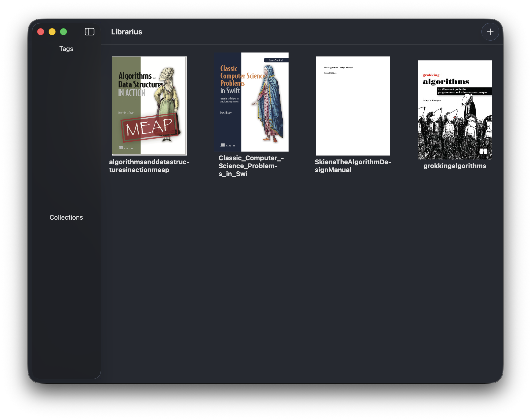531x420 pixels.
Task: Click Covers Swift 4.1 badge
Action: (x=276, y=60)
